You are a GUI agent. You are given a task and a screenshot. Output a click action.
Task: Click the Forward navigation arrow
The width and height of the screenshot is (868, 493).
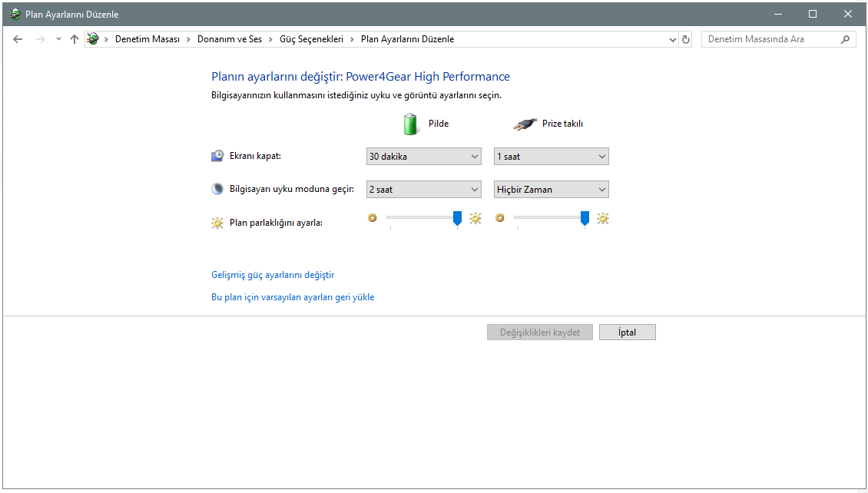click(40, 39)
